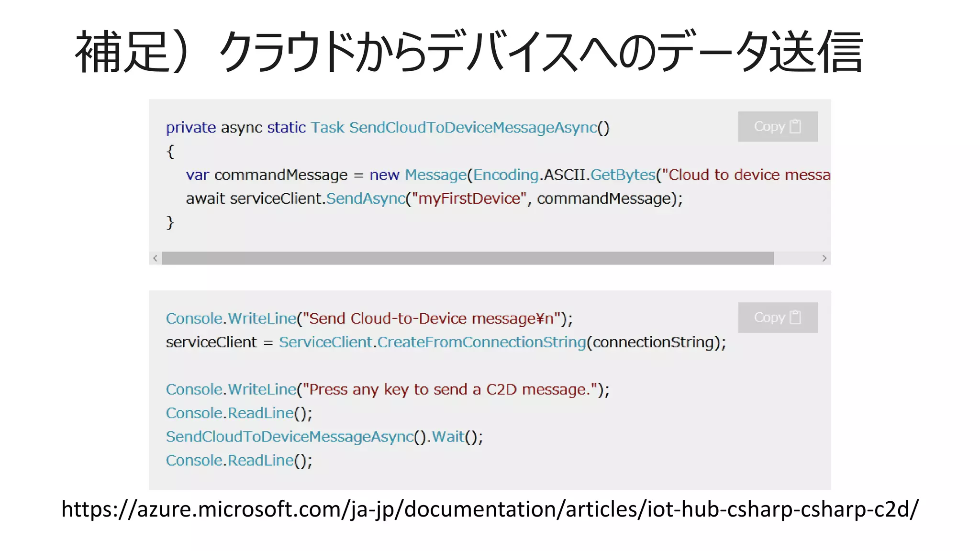Viewport: 980px width, 551px height.
Task: Click the line "serviceClient = ServiceClient.CreateFromConnectionString(connectionString);"
Action: 446,342
